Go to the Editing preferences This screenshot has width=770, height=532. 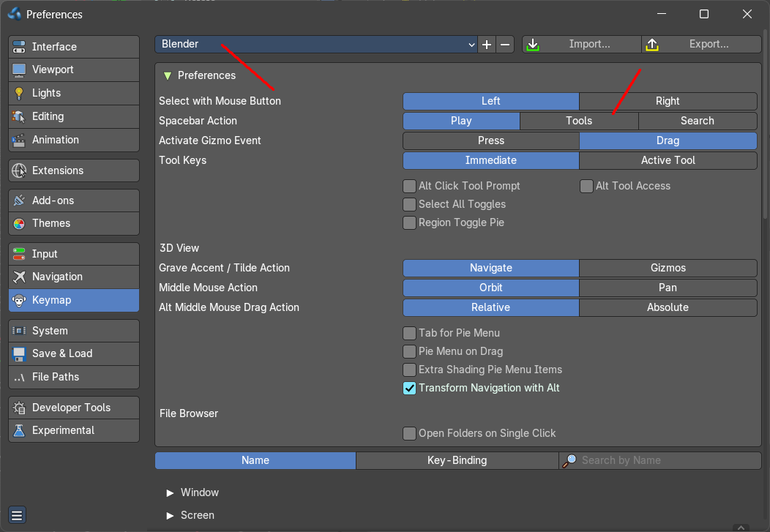click(74, 116)
